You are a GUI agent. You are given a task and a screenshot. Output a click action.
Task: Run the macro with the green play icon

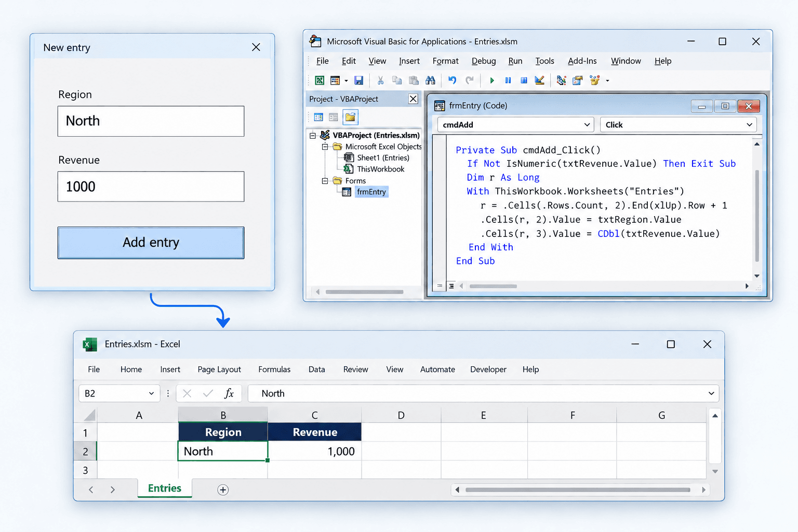tap(492, 81)
